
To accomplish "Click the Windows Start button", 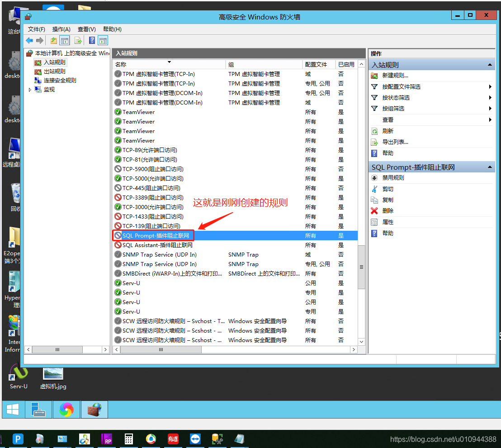I will 13,410.
